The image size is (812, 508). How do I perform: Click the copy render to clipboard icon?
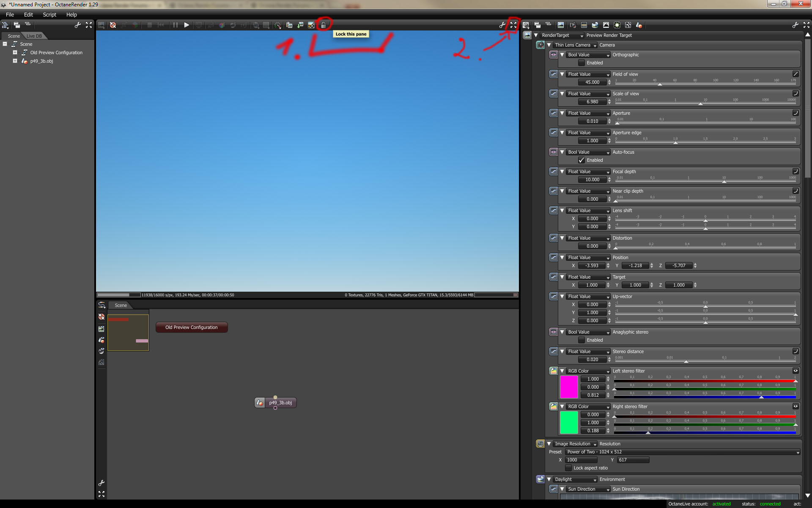tap(289, 25)
